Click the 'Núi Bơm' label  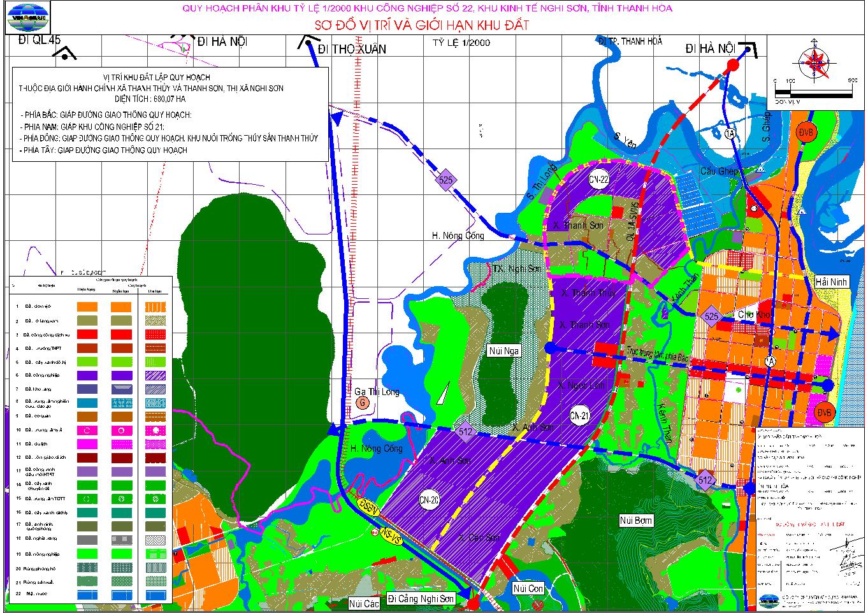pyautogui.click(x=637, y=521)
